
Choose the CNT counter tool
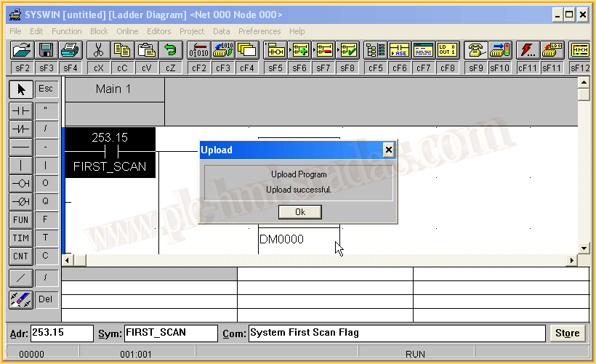(20, 256)
